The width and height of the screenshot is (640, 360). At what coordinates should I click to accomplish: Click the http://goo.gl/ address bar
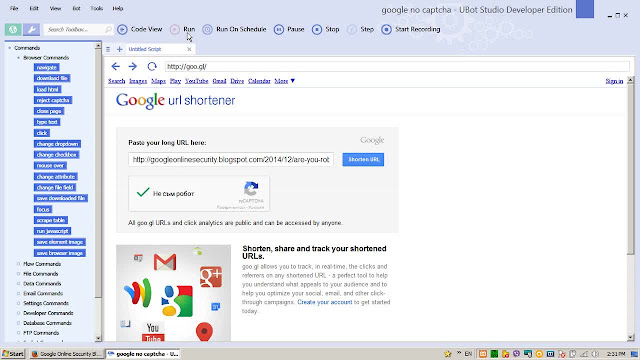(397, 66)
